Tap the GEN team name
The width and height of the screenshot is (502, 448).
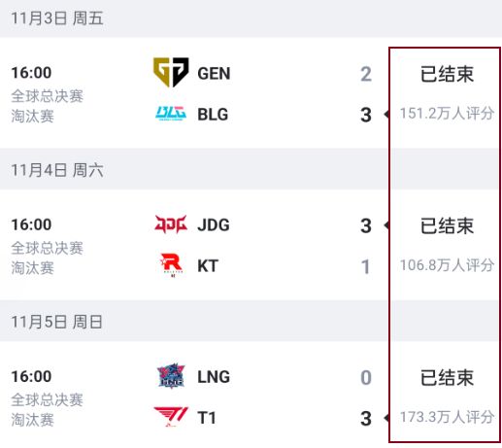coord(214,74)
